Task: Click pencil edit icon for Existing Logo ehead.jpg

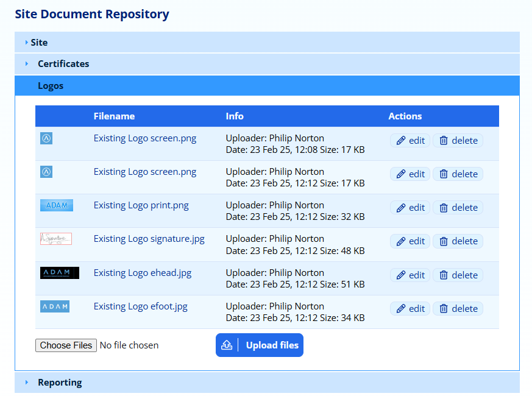Action: (401, 275)
